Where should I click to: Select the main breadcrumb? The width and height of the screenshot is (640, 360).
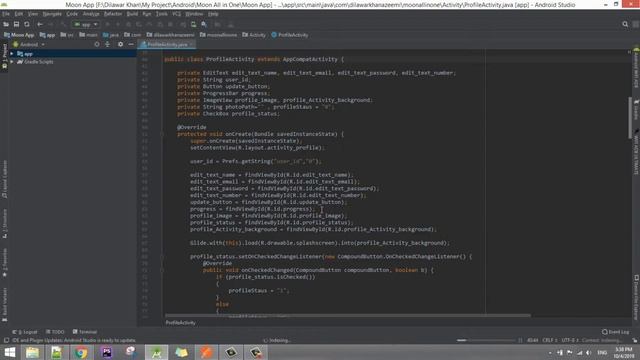[89, 35]
